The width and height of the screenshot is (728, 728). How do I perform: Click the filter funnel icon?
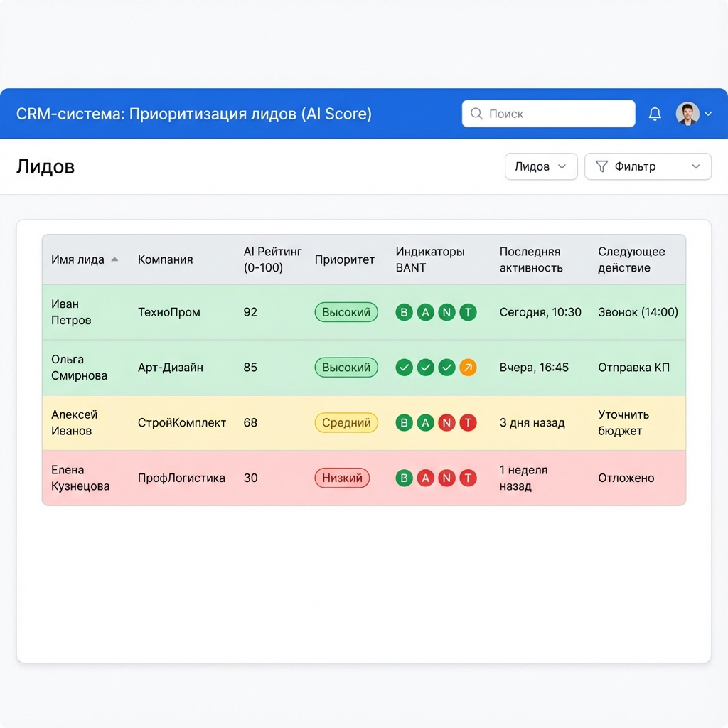click(x=601, y=166)
